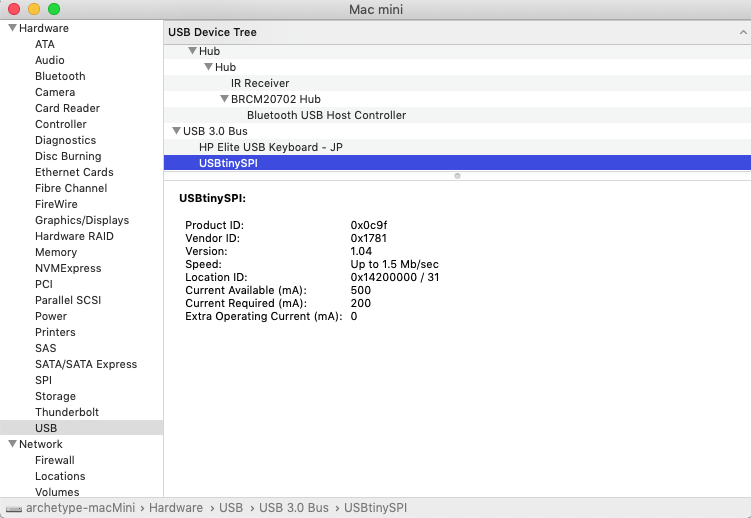Show the Memory information
The height and width of the screenshot is (518, 751).
pos(56,252)
